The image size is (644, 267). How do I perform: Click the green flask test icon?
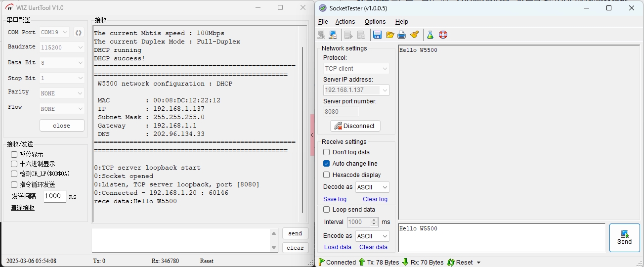[x=430, y=35]
